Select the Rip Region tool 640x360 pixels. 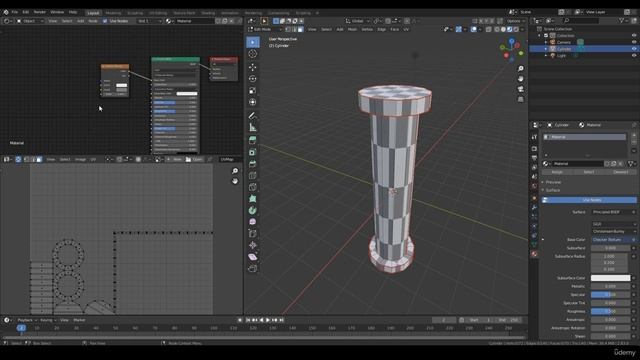pos(253,269)
